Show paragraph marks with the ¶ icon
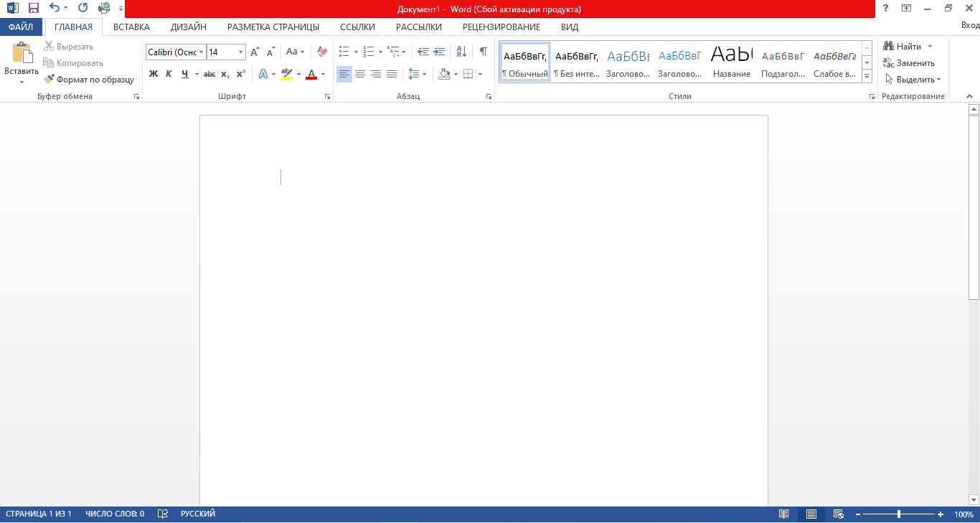 pyautogui.click(x=484, y=51)
